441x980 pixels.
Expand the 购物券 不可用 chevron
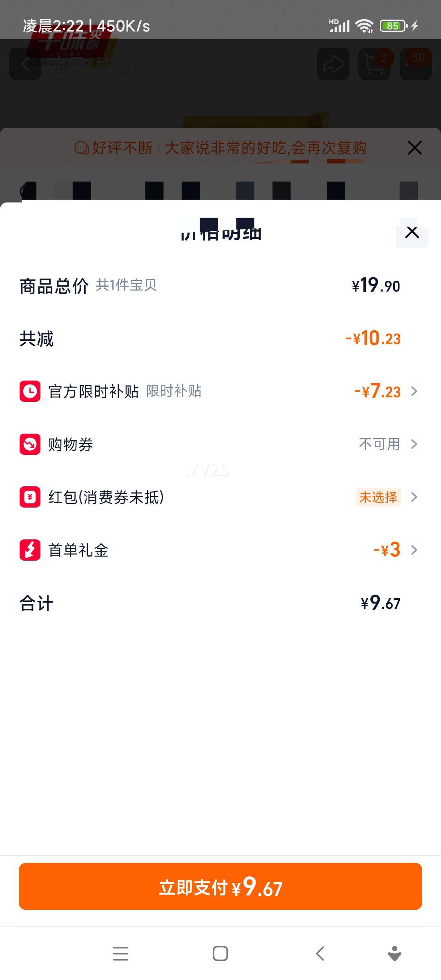coord(414,444)
